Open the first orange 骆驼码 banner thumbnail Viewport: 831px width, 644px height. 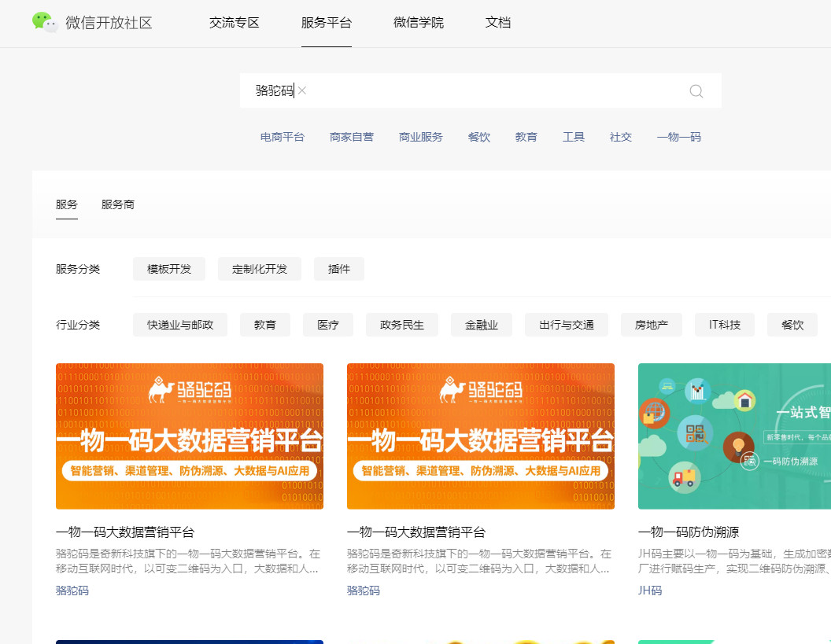[190, 436]
